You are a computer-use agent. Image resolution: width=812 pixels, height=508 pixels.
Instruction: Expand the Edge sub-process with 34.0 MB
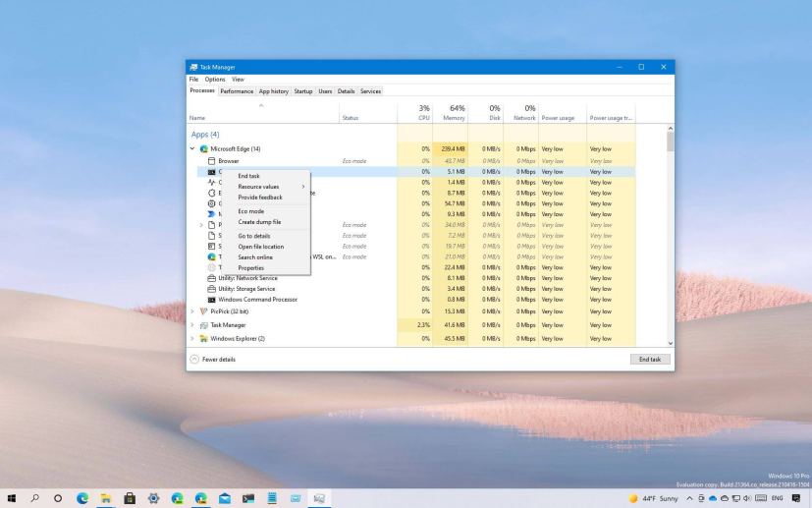pos(201,225)
